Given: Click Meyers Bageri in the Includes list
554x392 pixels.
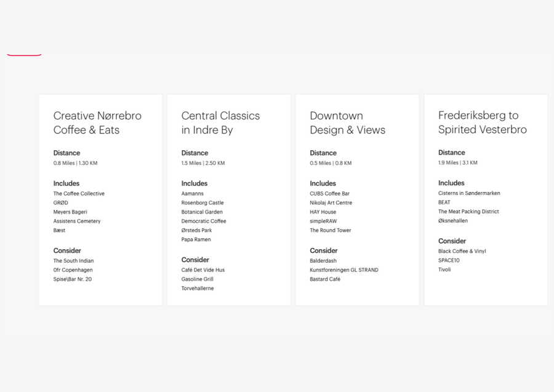Looking at the screenshot, I should pyautogui.click(x=70, y=212).
